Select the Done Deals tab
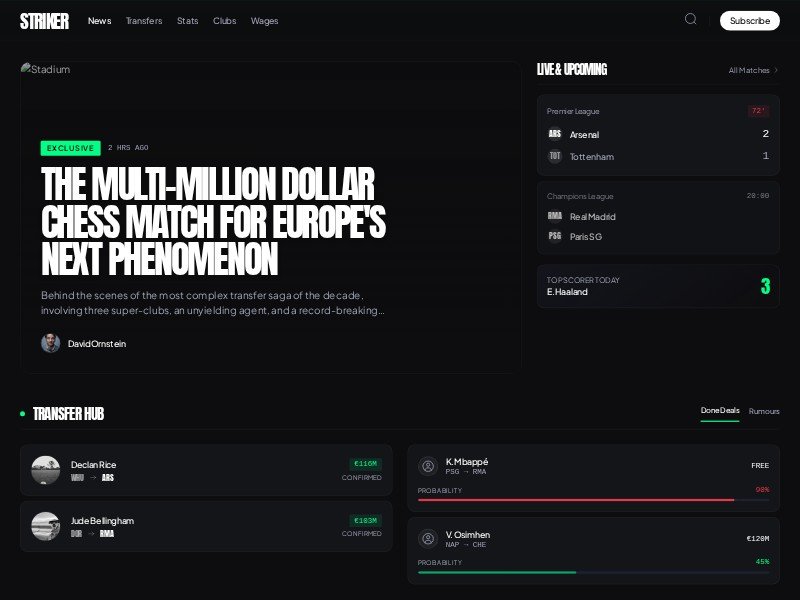This screenshot has width=800, height=600. pyautogui.click(x=721, y=410)
